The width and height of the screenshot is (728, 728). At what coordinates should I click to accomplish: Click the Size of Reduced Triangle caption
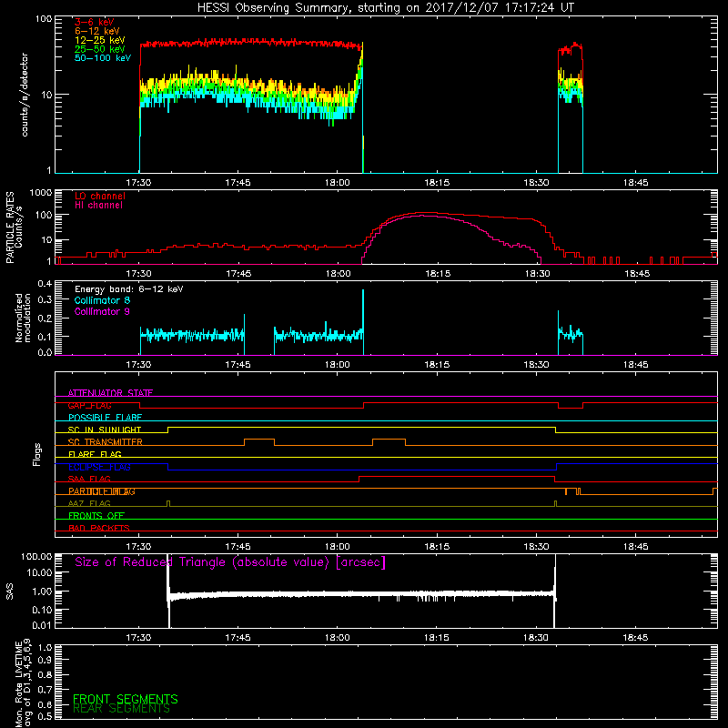coord(230,562)
